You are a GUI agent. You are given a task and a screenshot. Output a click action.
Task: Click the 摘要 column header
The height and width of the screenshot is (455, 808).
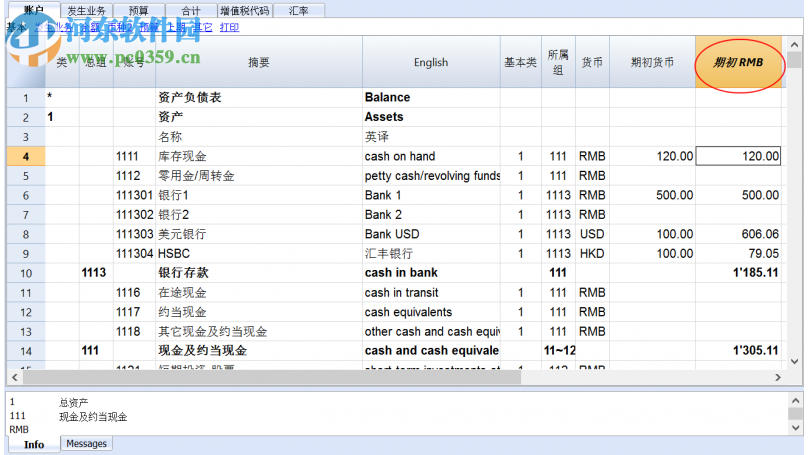(259, 62)
